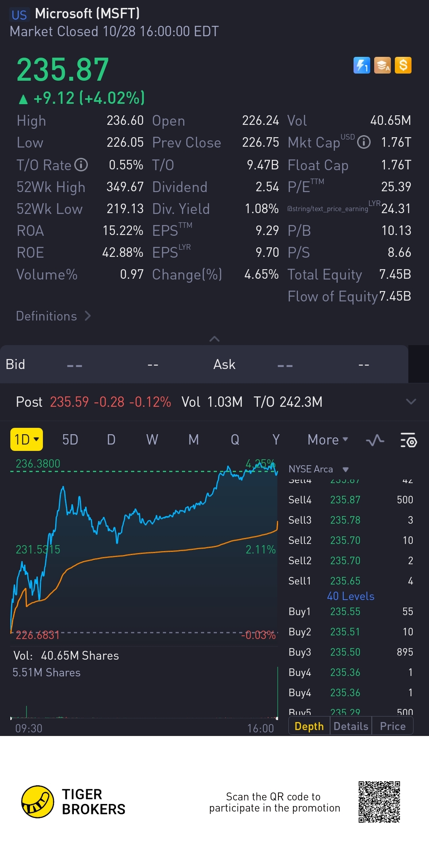Expand the Post market row chevron
The height and width of the screenshot is (868, 429).
coord(411,402)
